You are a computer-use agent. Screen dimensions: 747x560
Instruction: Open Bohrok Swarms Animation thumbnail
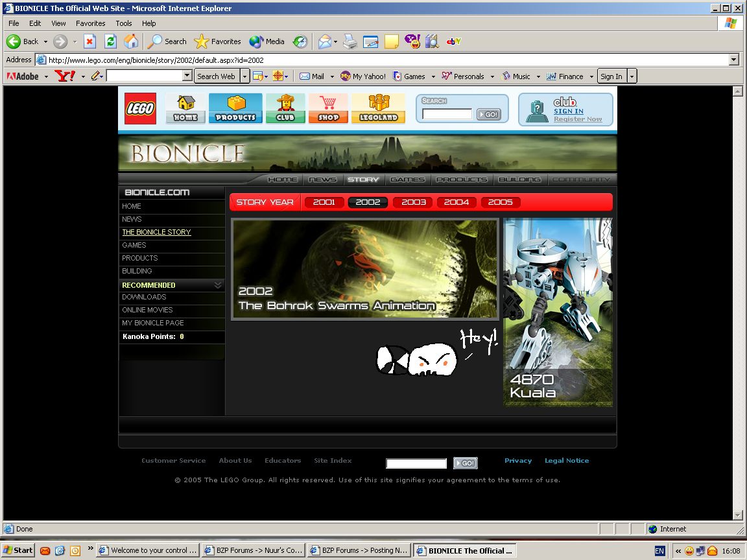coord(365,269)
